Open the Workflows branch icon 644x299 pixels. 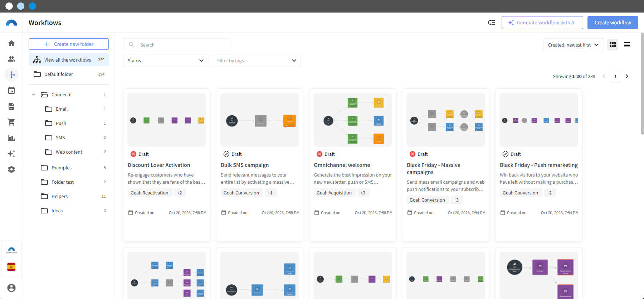coord(11,74)
